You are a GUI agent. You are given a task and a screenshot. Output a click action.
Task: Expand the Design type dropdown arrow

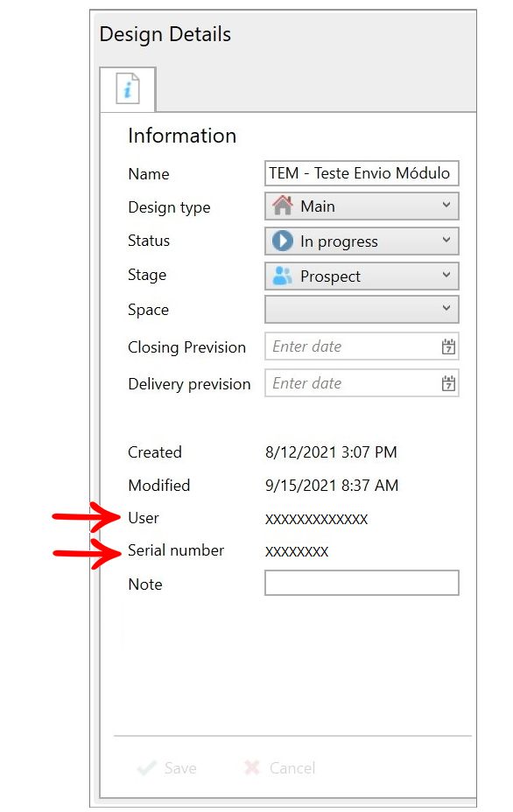(x=446, y=205)
